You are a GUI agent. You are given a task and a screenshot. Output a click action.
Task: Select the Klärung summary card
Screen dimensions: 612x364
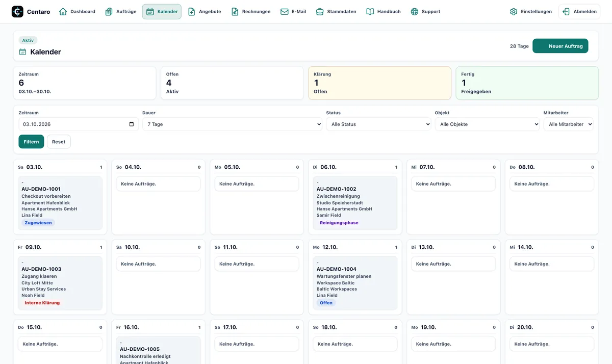(379, 83)
